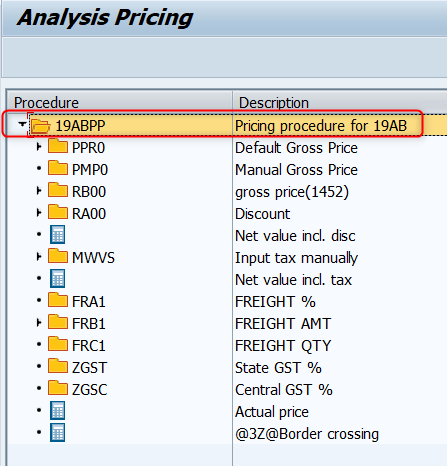Click calculator icon for Net value incl. disc
The image size is (447, 466).
pyautogui.click(x=57, y=235)
